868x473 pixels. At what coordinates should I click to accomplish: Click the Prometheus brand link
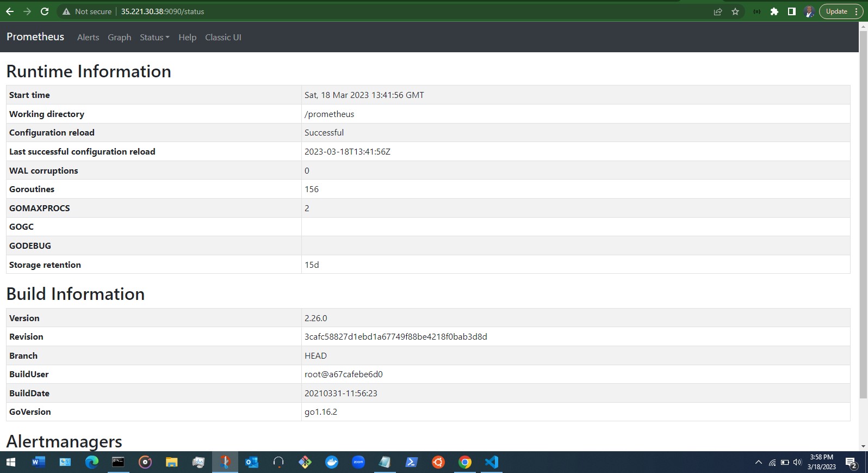tap(35, 36)
